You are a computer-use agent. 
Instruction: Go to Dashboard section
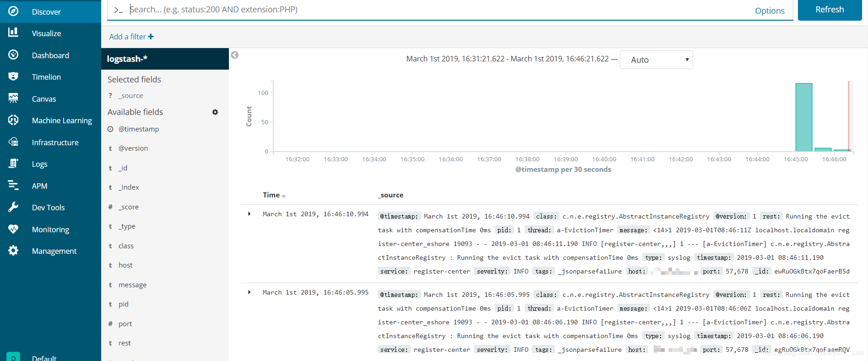50,55
